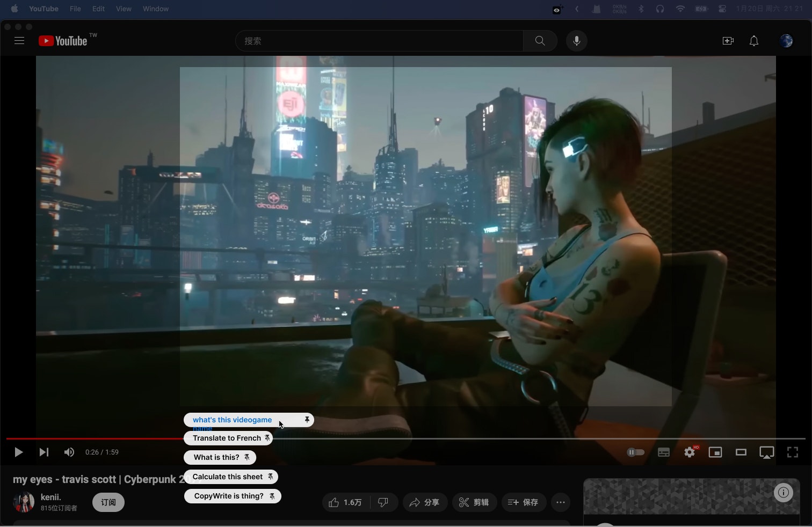The height and width of the screenshot is (527, 812).
Task: Toggle pin on "Translate to French" prompt
Action: click(x=267, y=438)
